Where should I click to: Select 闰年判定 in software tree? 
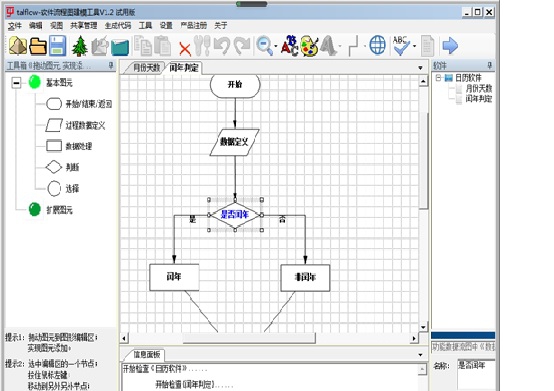478,99
